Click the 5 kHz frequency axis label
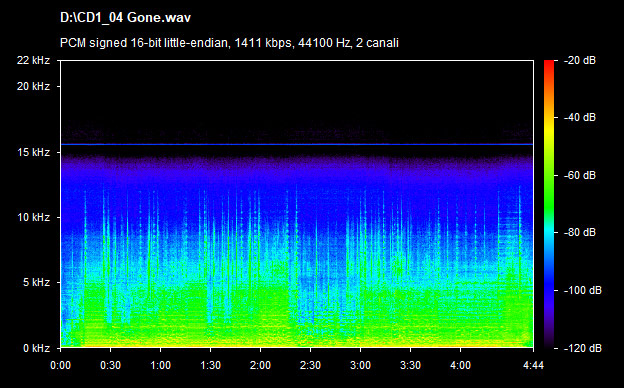Image resolution: width=624 pixels, height=388 pixels. [x=36, y=283]
